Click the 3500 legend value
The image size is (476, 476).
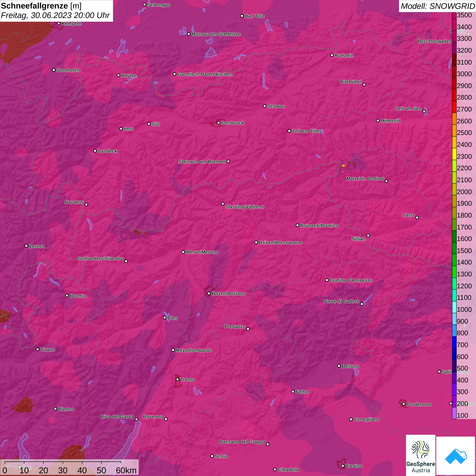pyautogui.click(x=464, y=15)
